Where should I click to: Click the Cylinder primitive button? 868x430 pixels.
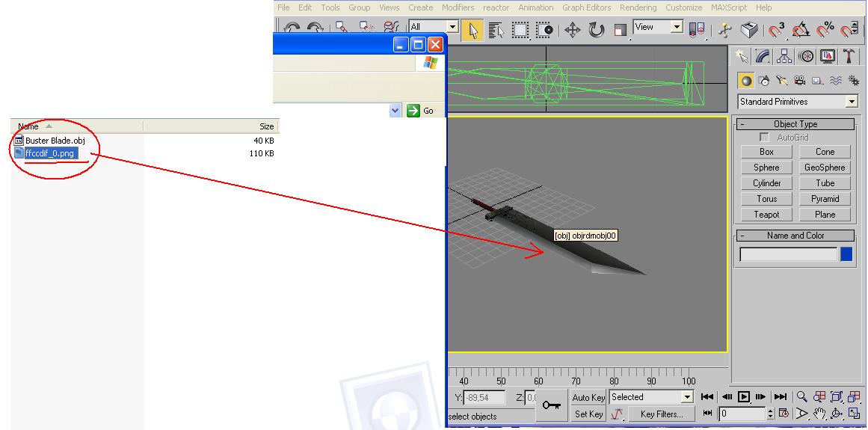[767, 183]
